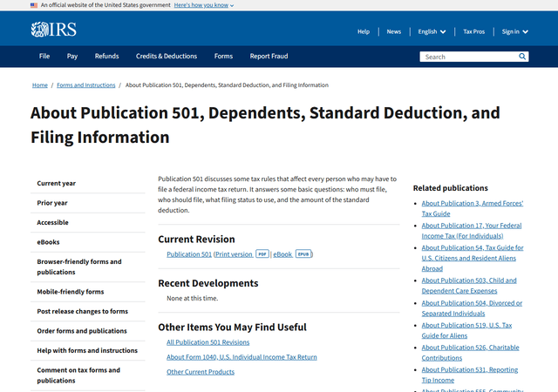Image resolution: width=558 pixels, height=392 pixels.
Task: Click the Help link
Action: [364, 31]
